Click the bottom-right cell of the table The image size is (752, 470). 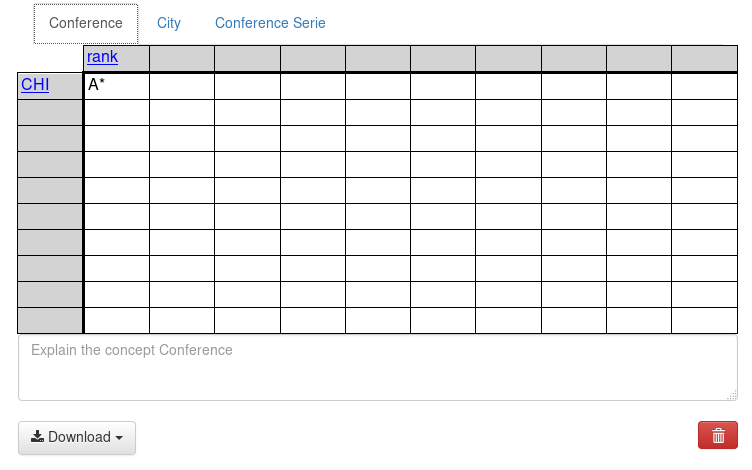[x=704, y=320]
